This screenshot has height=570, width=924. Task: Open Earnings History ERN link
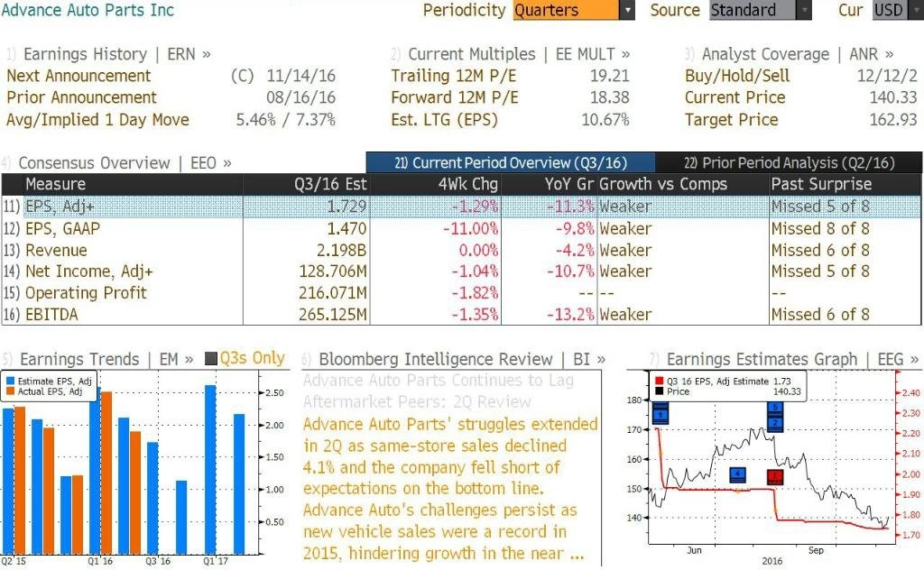(x=116, y=54)
